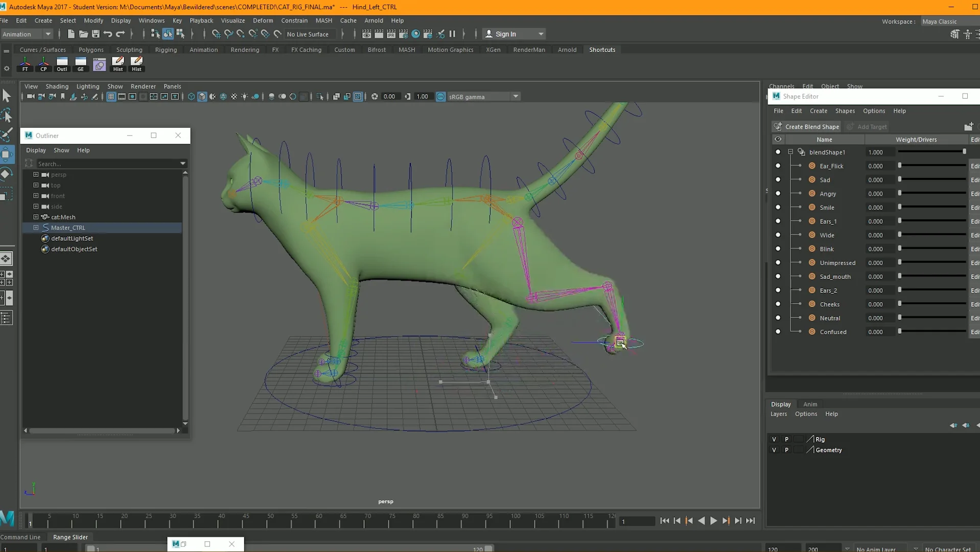Click Create Blend Shape button
980x552 pixels.
pyautogui.click(x=807, y=127)
